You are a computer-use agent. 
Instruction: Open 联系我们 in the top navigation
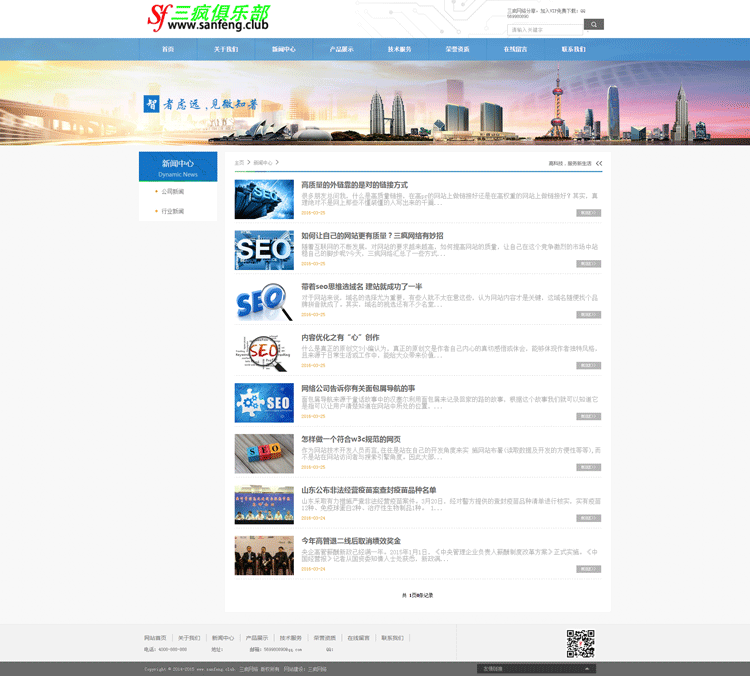pyautogui.click(x=574, y=49)
